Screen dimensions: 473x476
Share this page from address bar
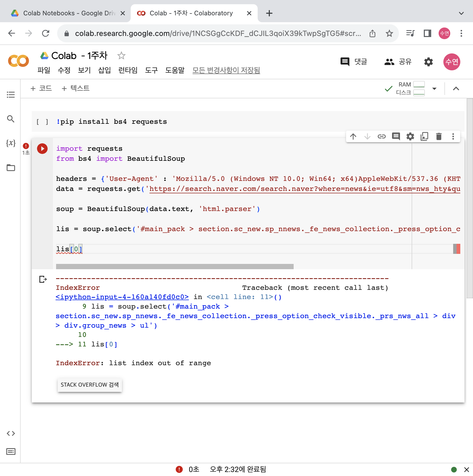(x=372, y=33)
